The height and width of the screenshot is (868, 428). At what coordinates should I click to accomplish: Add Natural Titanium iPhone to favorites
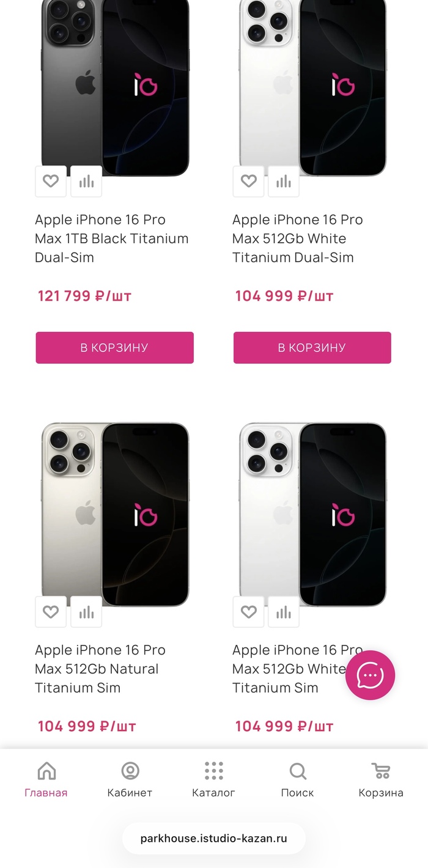click(51, 612)
